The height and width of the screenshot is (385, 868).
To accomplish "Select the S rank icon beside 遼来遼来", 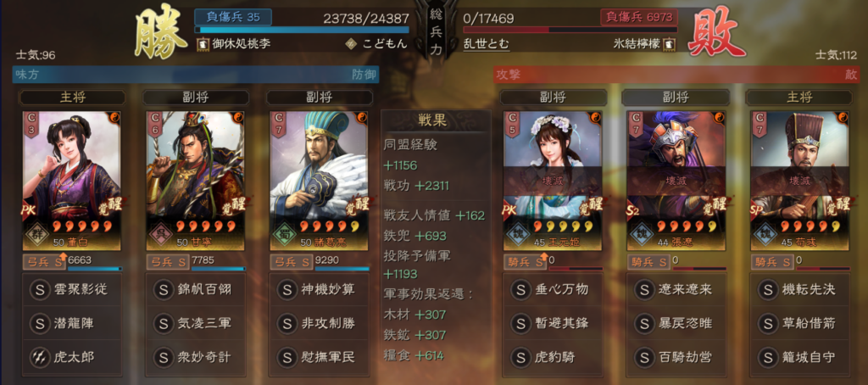I will [644, 289].
